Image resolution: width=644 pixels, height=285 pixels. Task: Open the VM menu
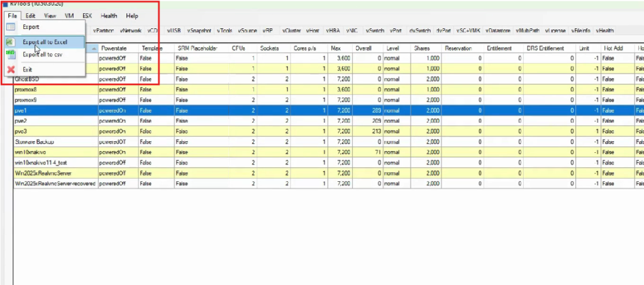pyautogui.click(x=69, y=15)
